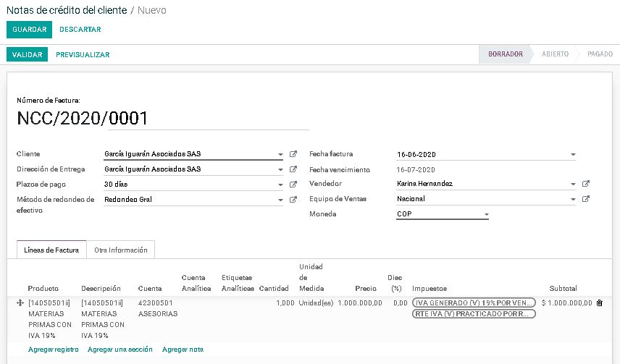Viewport: 620px width, 364px height.
Task: Switch to Otra Información tab
Action: [121, 250]
